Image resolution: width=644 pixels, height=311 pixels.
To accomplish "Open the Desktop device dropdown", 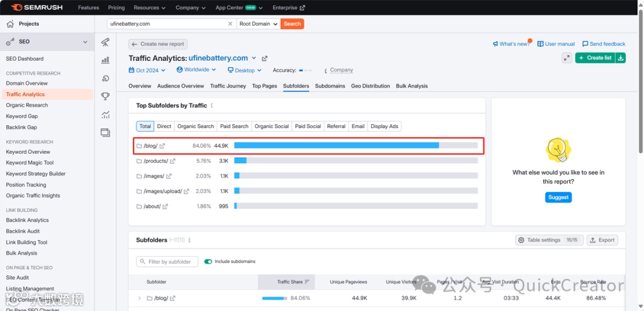I will pos(245,70).
